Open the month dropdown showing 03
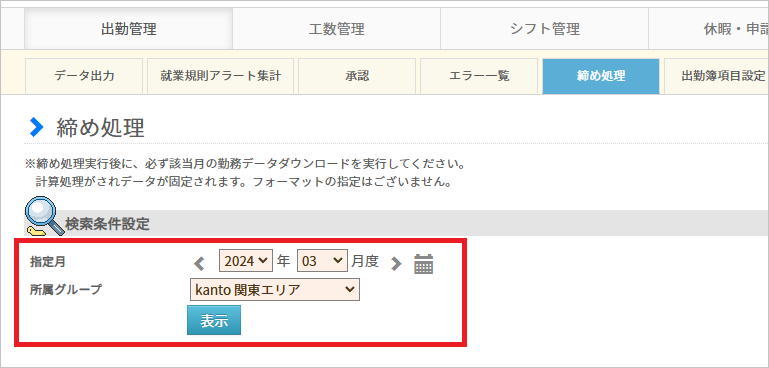The height and width of the screenshot is (368, 769). 322,261
